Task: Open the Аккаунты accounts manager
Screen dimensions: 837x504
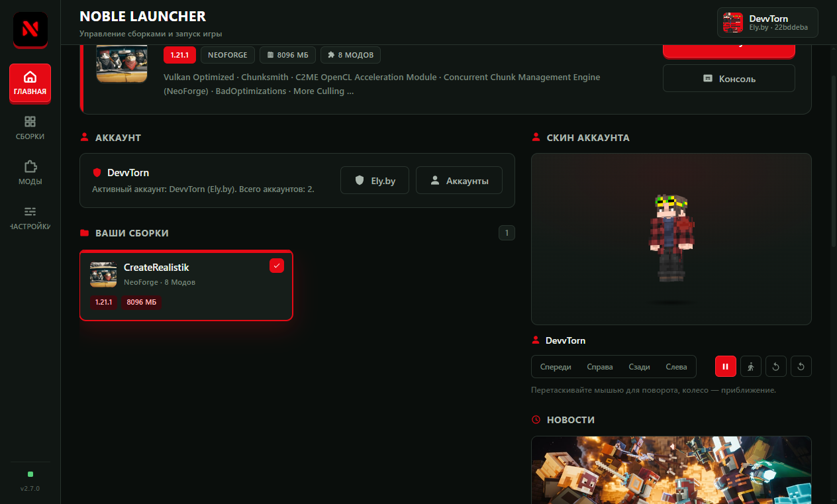Action: pyautogui.click(x=459, y=180)
